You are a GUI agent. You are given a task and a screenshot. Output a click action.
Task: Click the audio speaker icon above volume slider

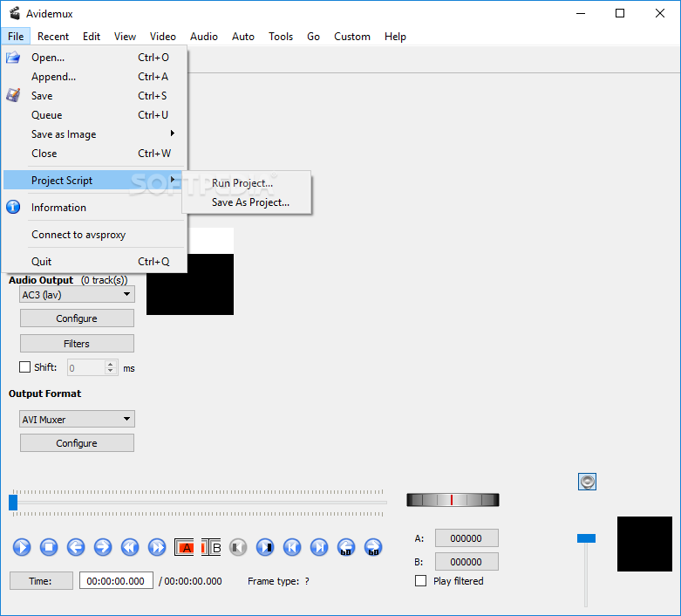pyautogui.click(x=587, y=482)
